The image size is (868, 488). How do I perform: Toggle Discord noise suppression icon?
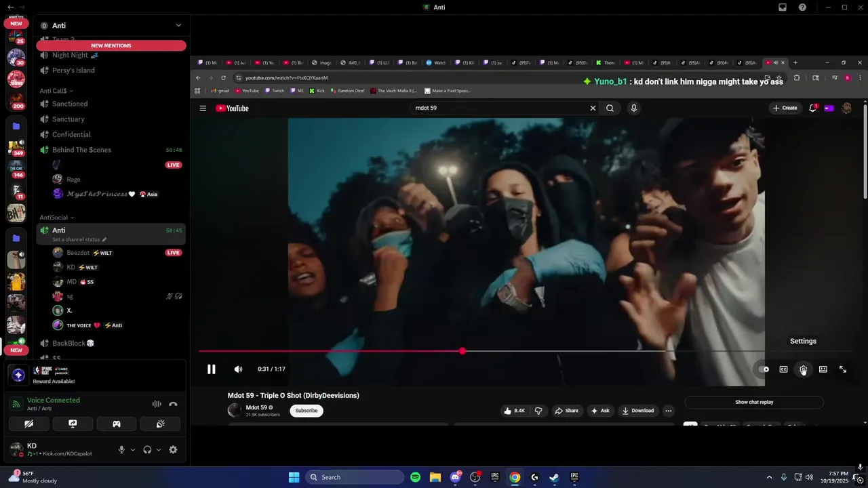point(157,404)
